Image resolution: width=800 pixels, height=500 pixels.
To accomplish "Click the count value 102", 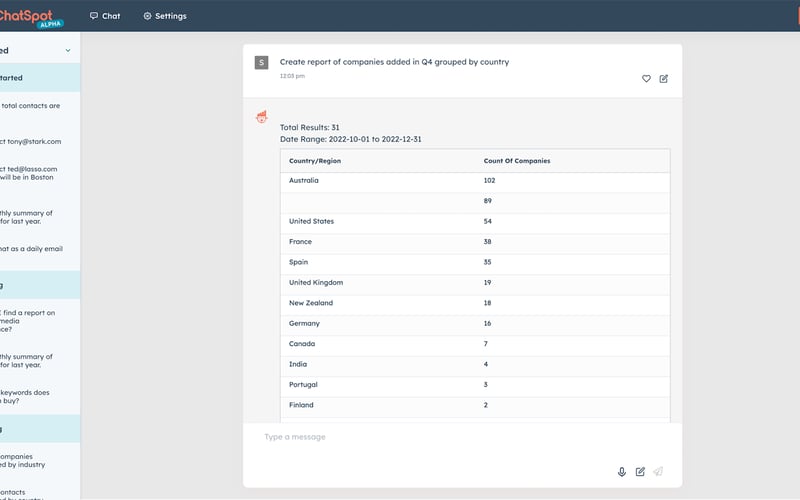I will point(489,181).
